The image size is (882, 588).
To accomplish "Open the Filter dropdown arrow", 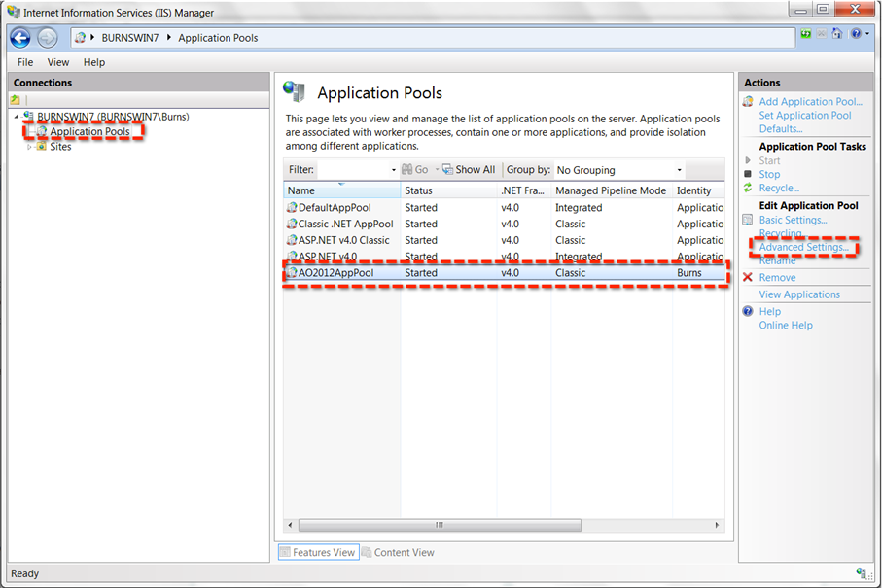I will pyautogui.click(x=393, y=170).
